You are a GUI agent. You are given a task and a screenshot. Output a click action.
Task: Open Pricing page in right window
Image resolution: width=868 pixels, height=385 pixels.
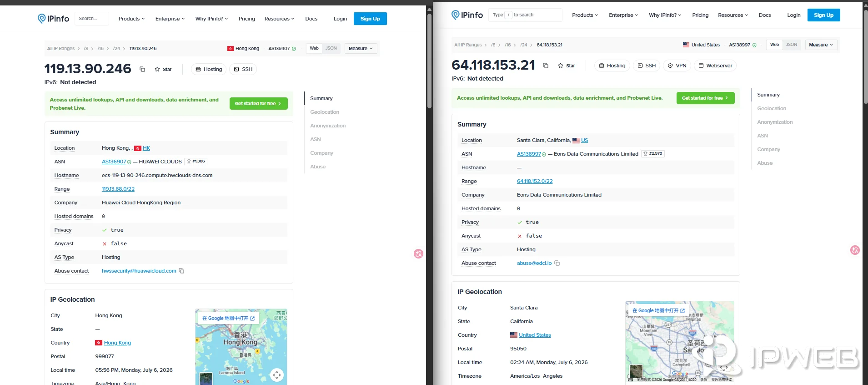pyautogui.click(x=700, y=15)
